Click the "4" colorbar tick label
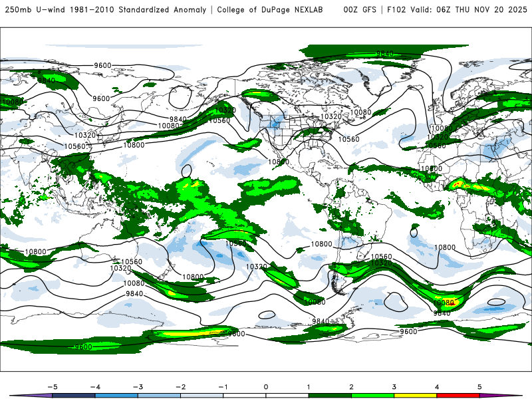 point(437,387)
